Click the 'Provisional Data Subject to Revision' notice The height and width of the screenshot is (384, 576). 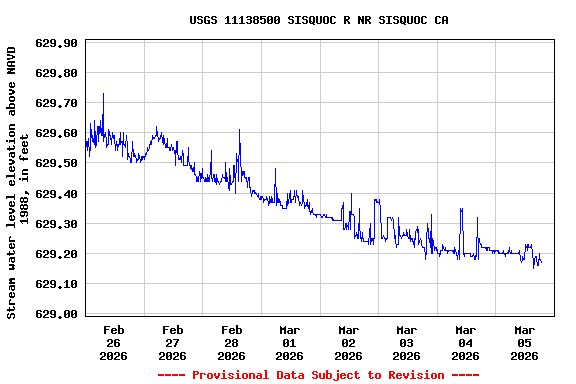318,375
